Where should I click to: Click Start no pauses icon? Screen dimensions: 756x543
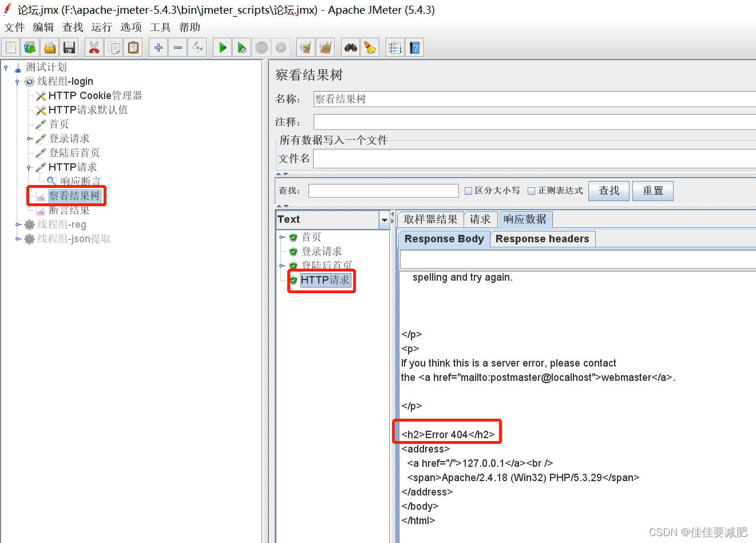pyautogui.click(x=242, y=48)
